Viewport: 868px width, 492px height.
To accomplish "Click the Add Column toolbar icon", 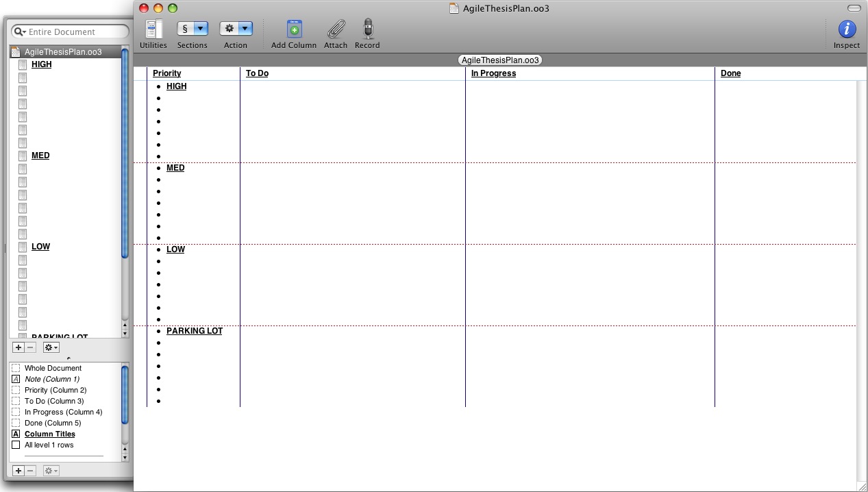I will [294, 29].
